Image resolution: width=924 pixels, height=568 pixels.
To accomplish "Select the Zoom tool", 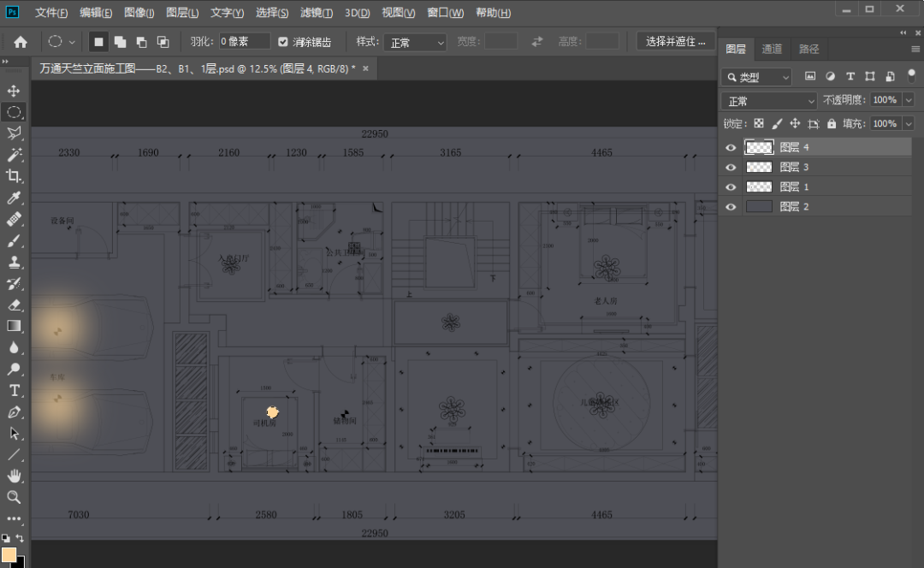I will pyautogui.click(x=14, y=497).
